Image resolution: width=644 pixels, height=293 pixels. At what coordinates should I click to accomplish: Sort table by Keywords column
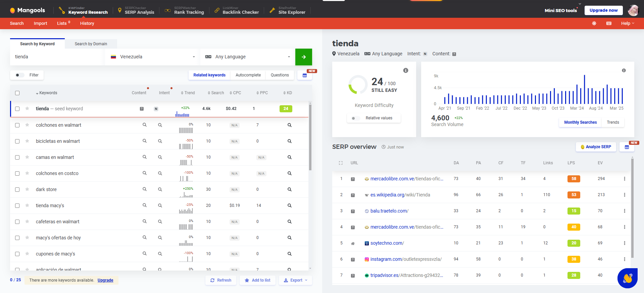[x=46, y=93]
